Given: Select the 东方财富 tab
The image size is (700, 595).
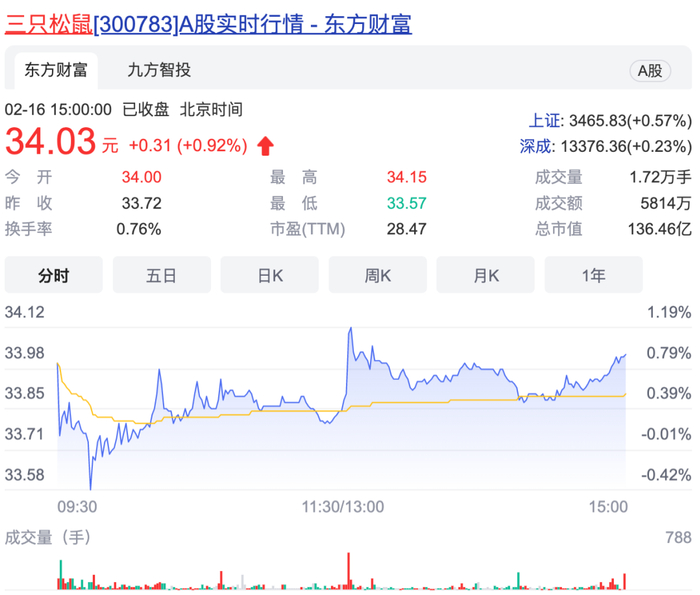Looking at the screenshot, I should tap(56, 71).
